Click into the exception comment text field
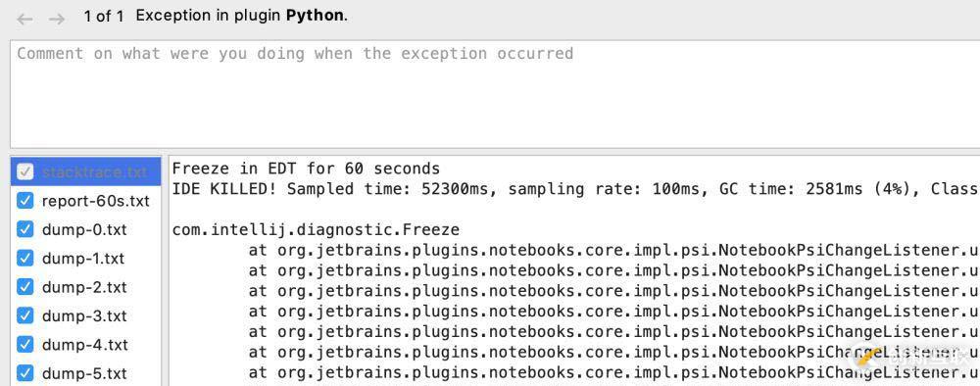Screen dimensions: 980x386 point(495,94)
